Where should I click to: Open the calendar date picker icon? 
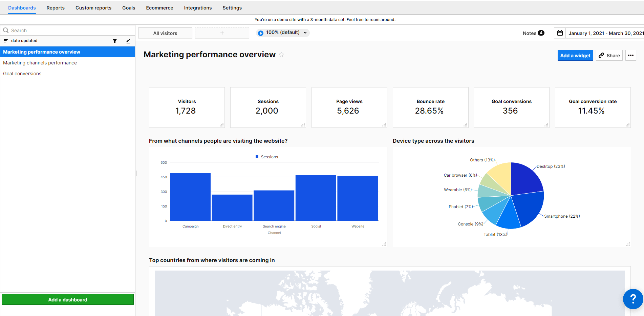560,33
